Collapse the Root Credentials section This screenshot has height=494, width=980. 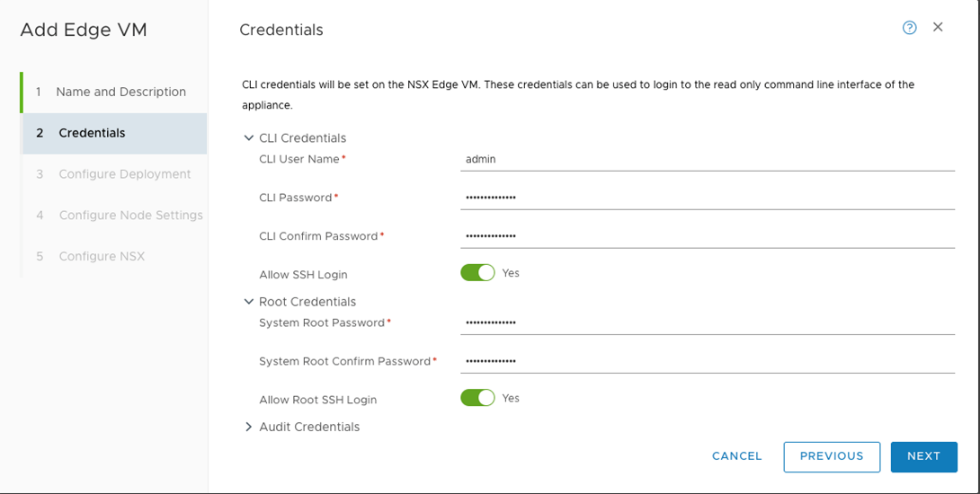[249, 302]
